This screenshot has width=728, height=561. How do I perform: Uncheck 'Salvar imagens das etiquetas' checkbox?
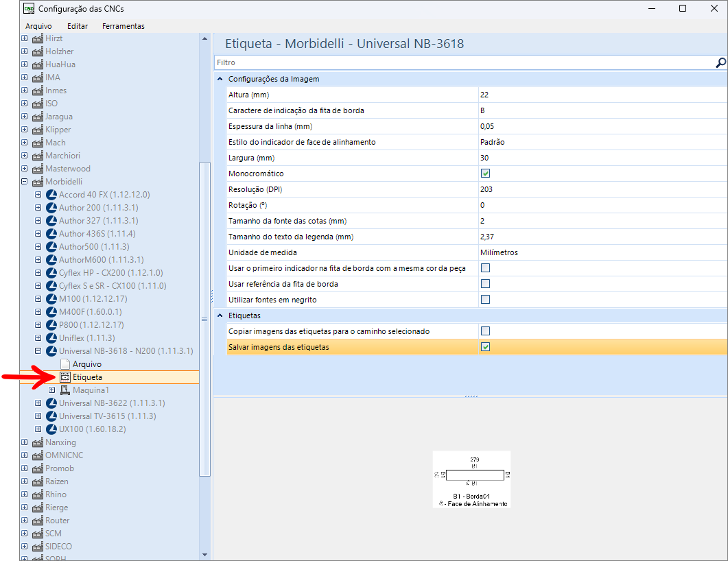point(485,347)
